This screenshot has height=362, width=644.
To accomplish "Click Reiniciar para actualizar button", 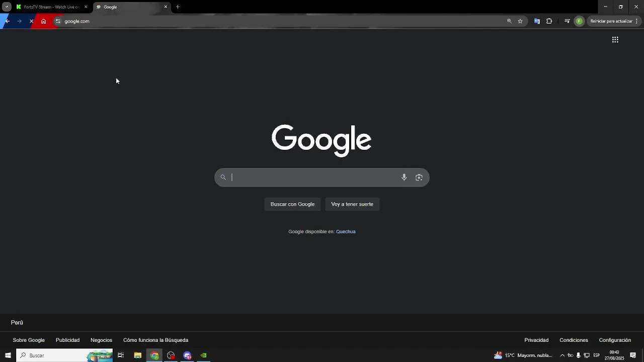I will [x=611, y=21].
